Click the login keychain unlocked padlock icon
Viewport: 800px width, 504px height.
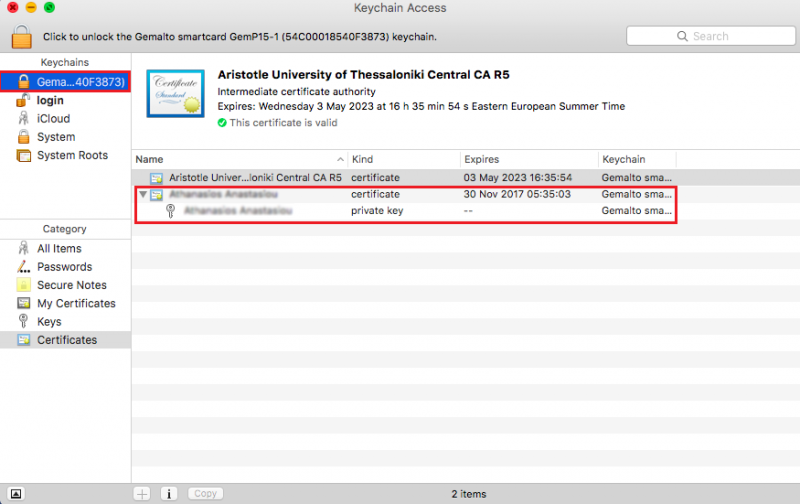[x=23, y=99]
